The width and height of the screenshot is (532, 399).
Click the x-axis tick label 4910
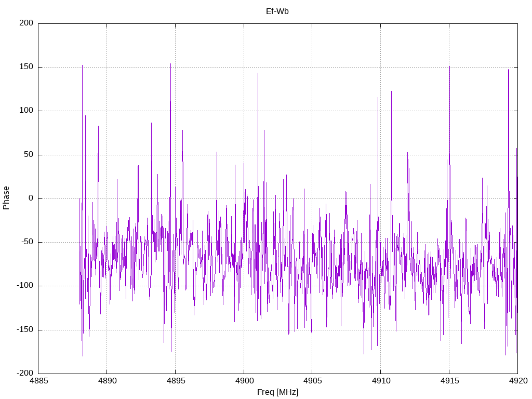381,381
